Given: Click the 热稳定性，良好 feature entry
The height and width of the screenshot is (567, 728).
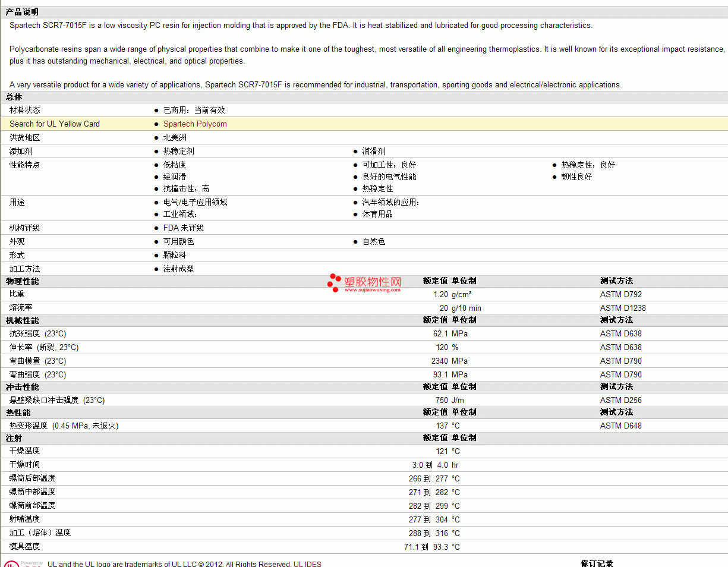Looking at the screenshot, I should point(588,165).
